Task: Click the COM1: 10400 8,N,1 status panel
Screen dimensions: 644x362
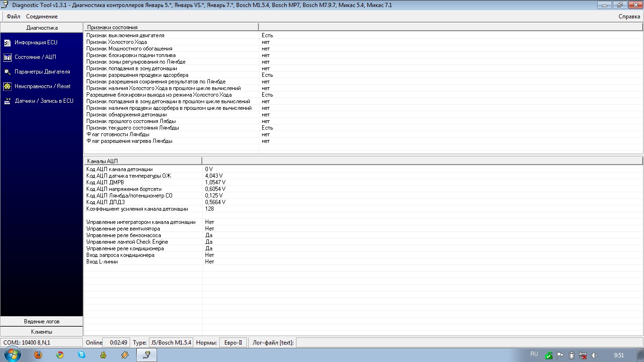Action: [x=41, y=343]
